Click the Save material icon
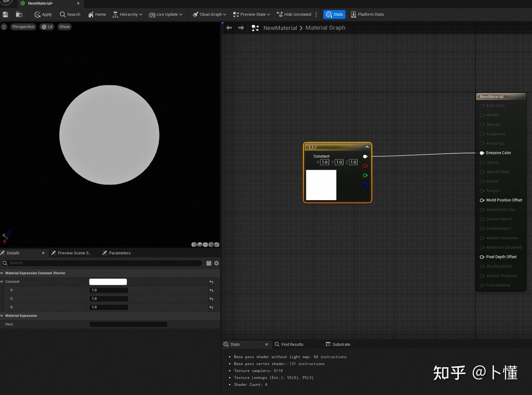532x395 pixels. (5, 14)
